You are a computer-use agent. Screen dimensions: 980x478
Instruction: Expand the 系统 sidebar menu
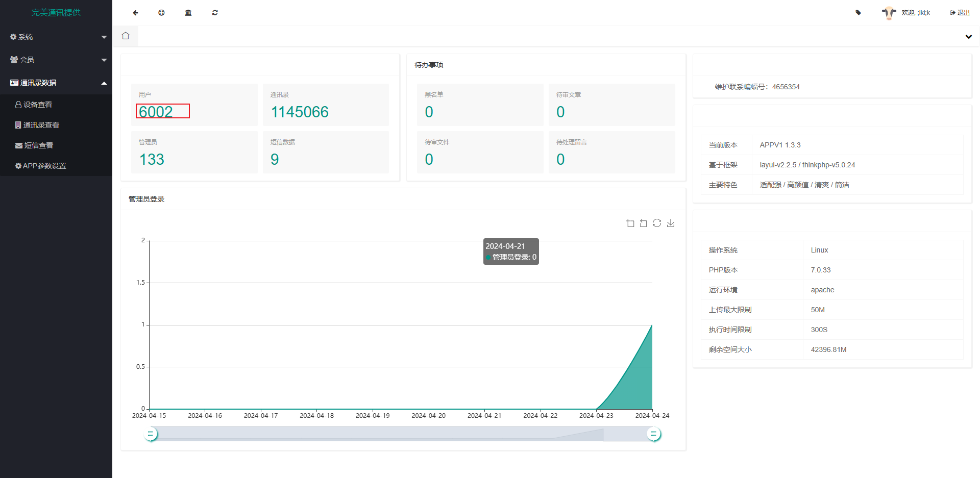click(x=56, y=37)
